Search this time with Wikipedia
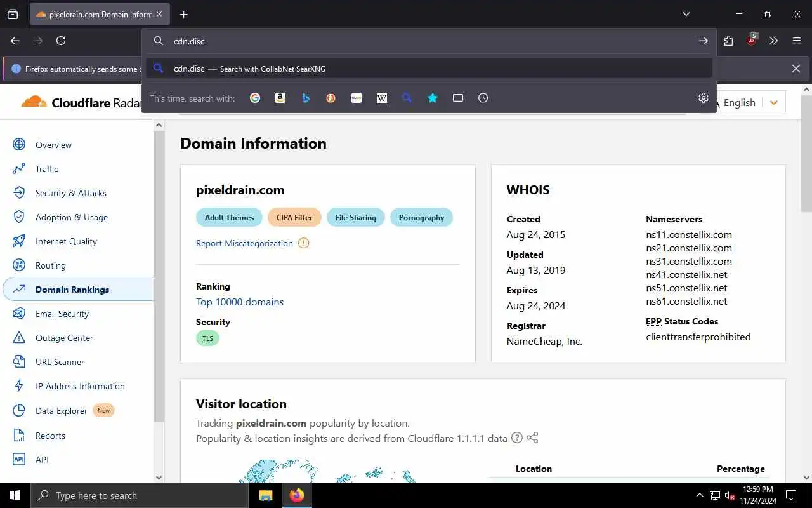This screenshot has height=508, width=812. click(x=382, y=98)
